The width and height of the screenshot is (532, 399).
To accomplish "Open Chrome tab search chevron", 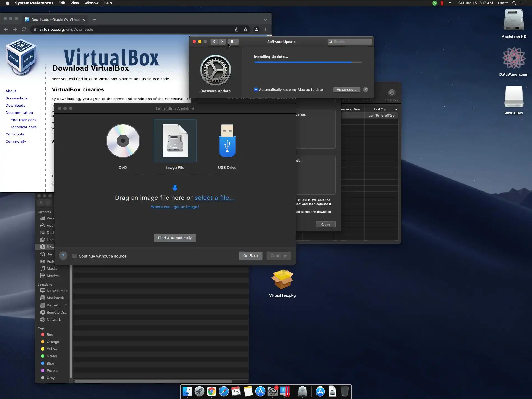I will tap(265, 20).
